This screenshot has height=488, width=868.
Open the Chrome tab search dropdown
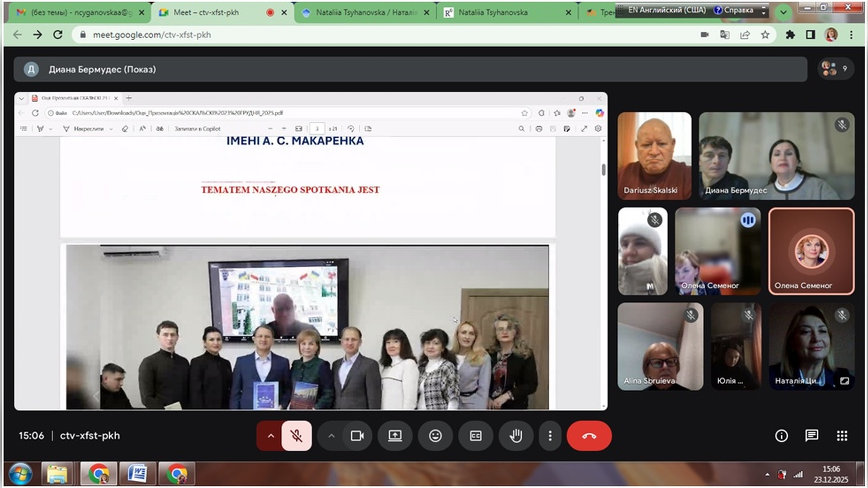783,13
